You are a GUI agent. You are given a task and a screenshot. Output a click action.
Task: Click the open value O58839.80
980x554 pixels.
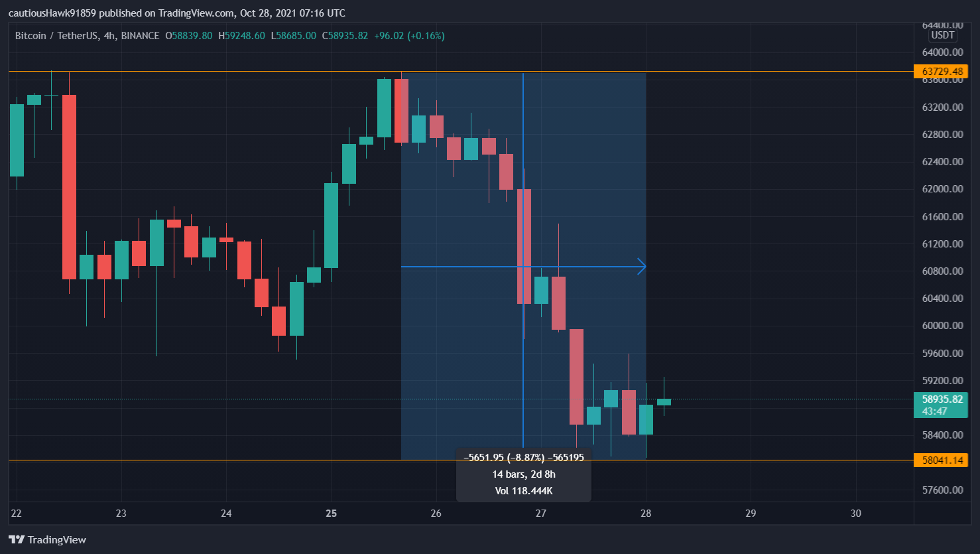188,36
